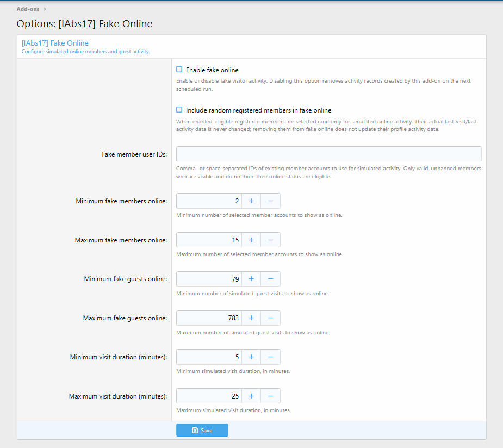Enable fake online checkbox
This screenshot has width=503, height=448.
pyautogui.click(x=179, y=70)
